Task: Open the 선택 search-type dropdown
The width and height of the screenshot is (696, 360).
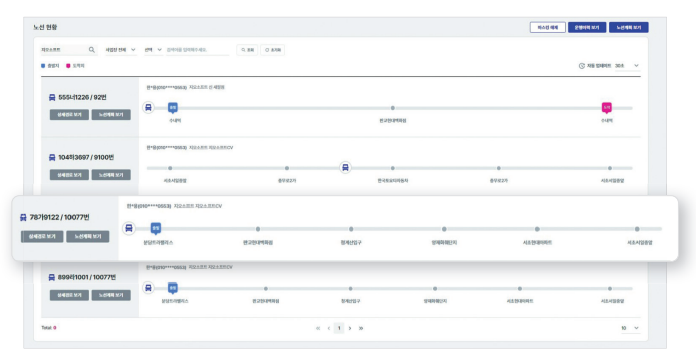Action: [x=153, y=50]
